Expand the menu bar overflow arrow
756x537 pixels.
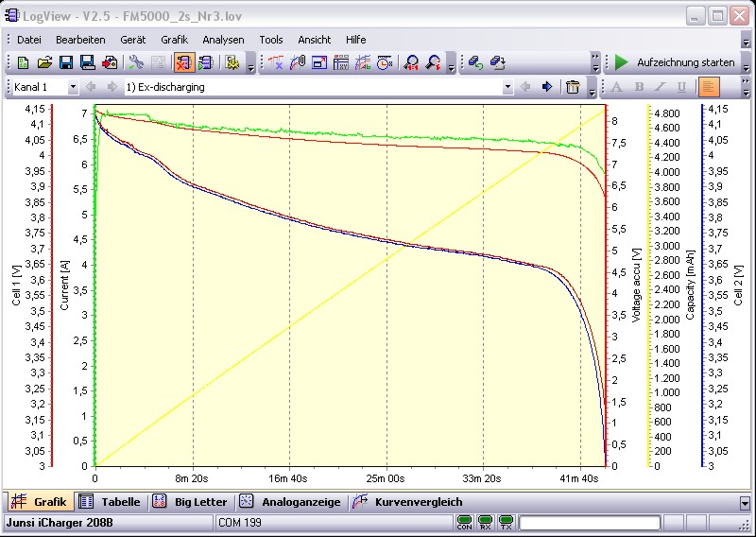tap(746, 42)
